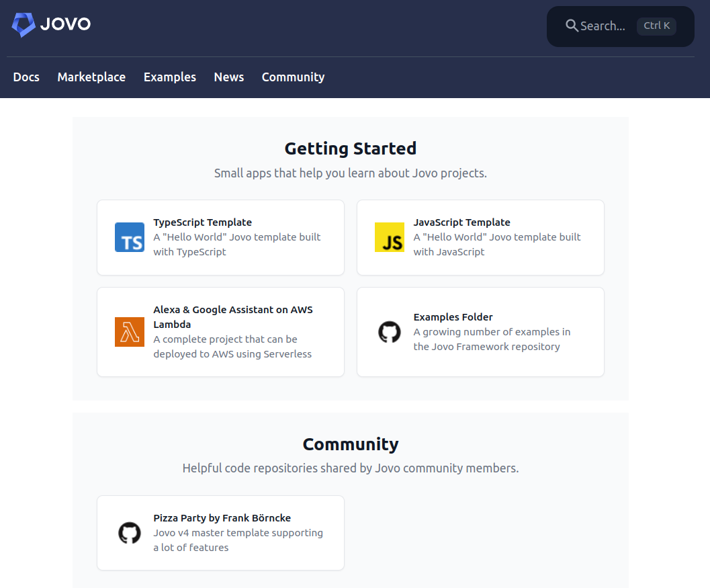This screenshot has width=710, height=588.
Task: Click the yellow JavaScript JS icon
Action: (390, 237)
